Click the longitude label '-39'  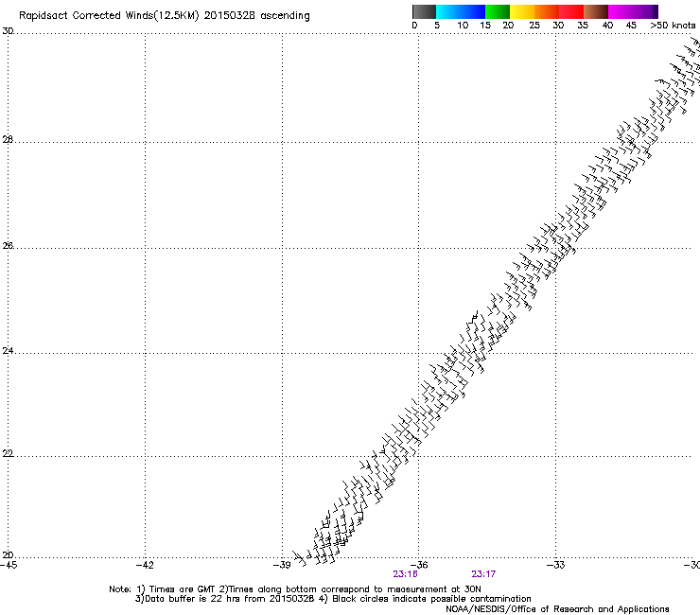tap(282, 566)
